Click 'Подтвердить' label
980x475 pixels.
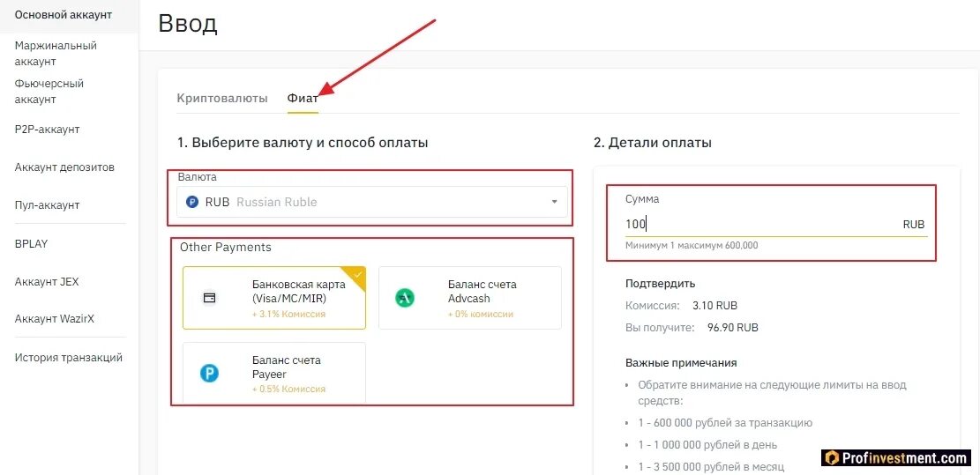click(661, 284)
